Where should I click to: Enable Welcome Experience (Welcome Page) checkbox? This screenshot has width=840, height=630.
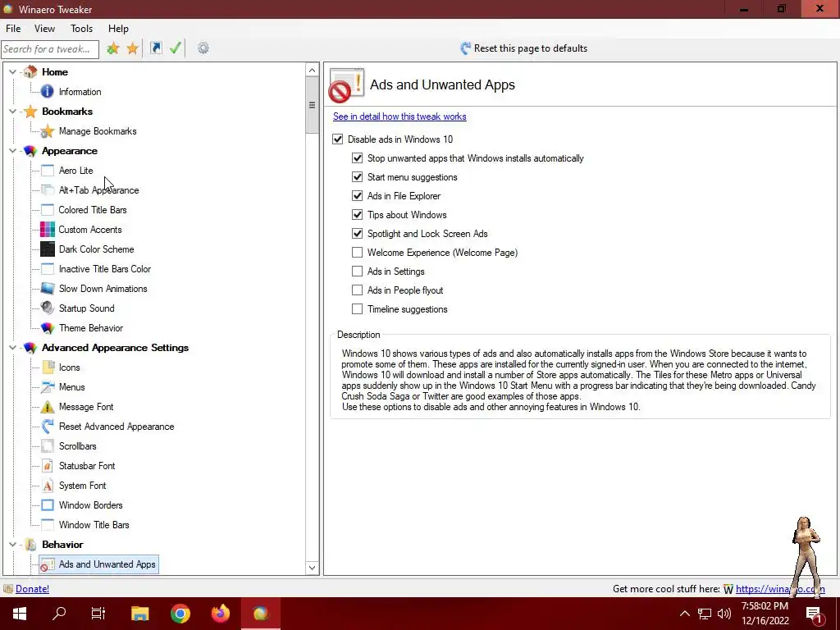coord(358,253)
